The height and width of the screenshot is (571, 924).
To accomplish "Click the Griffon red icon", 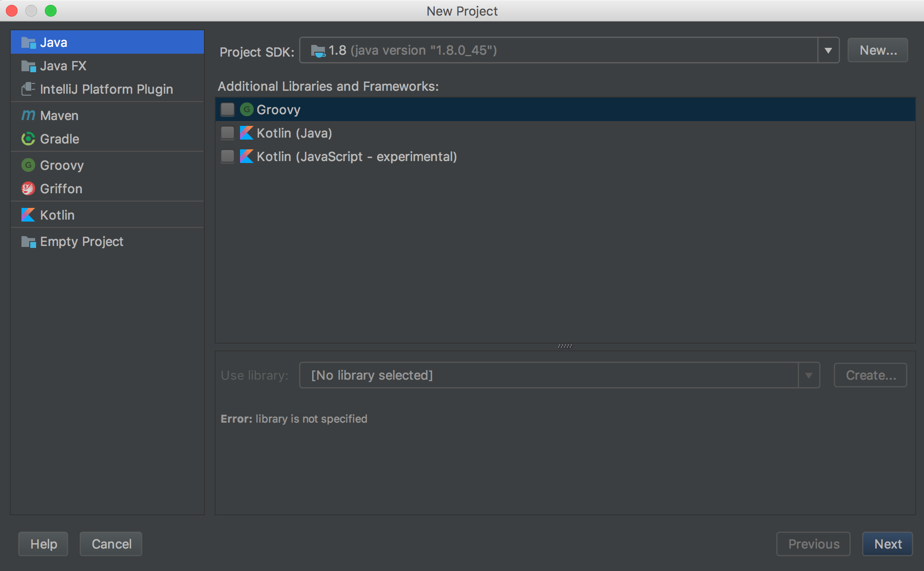I will click(x=28, y=189).
